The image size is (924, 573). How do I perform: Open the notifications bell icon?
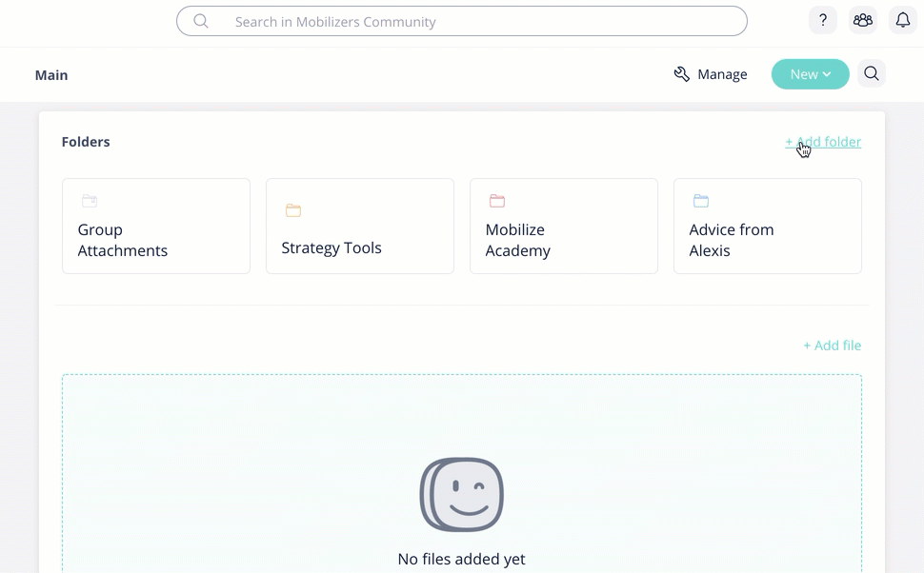903,21
